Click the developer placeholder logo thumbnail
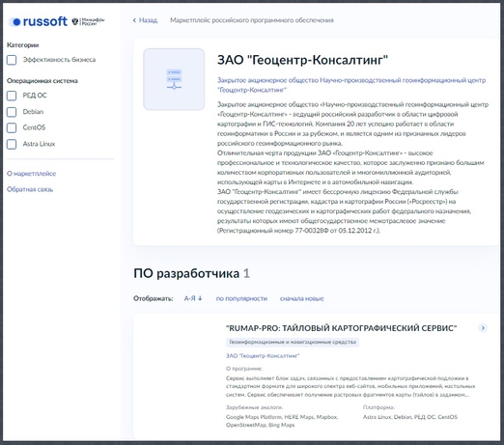The image size is (504, 445). point(174,79)
